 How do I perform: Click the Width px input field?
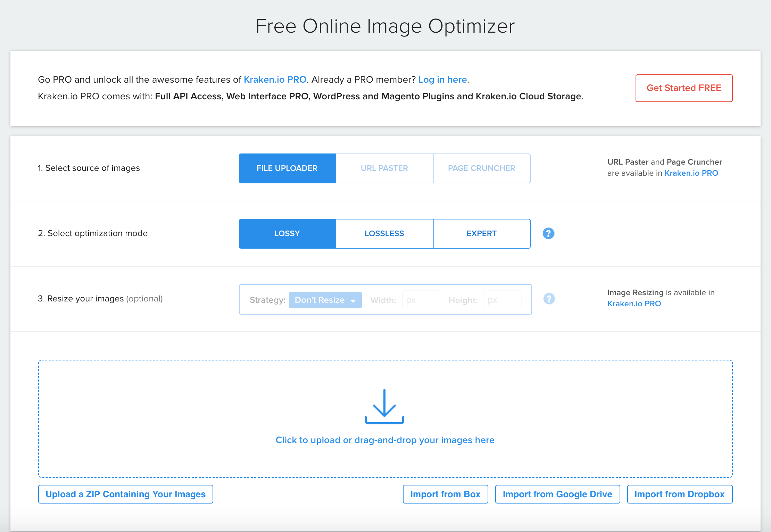[x=421, y=300]
